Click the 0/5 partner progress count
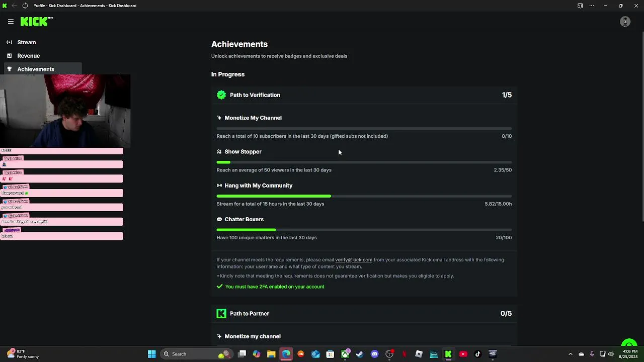Viewport: 644px width, 362px height. [x=506, y=314]
